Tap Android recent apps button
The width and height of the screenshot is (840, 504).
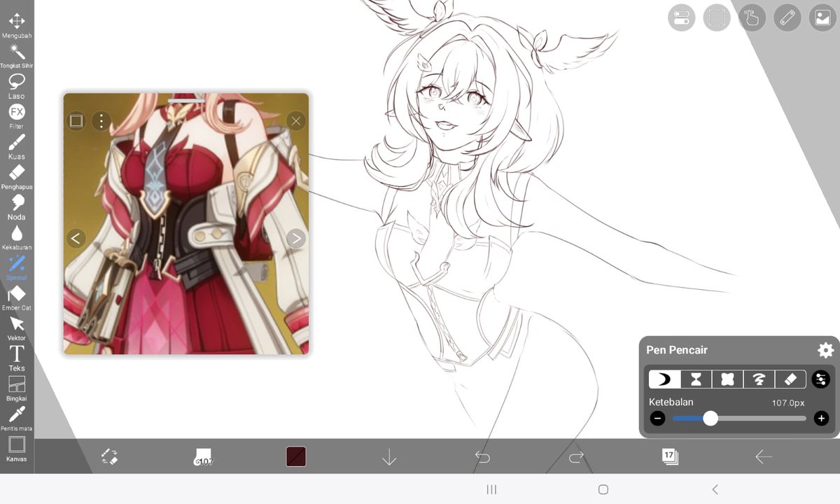(491, 489)
